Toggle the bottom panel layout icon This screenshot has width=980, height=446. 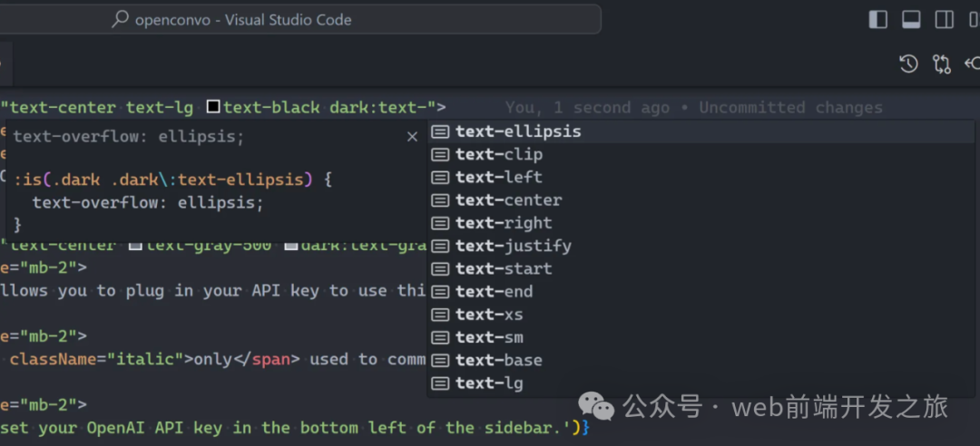point(911,19)
